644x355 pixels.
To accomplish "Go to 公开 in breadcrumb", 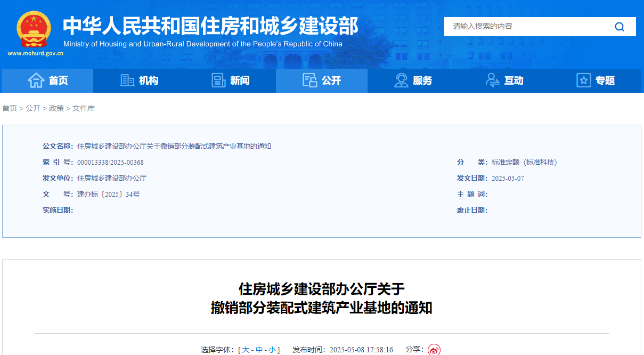I will (33, 108).
